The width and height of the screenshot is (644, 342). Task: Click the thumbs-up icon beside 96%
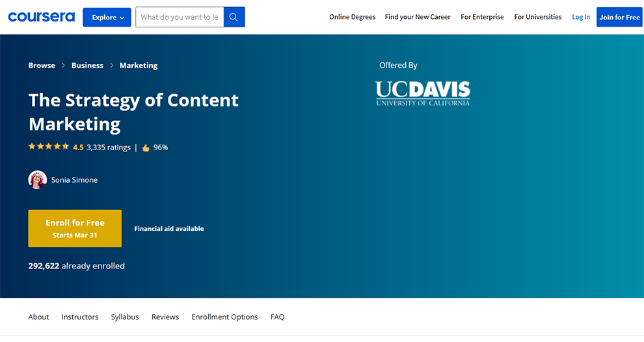pos(146,148)
